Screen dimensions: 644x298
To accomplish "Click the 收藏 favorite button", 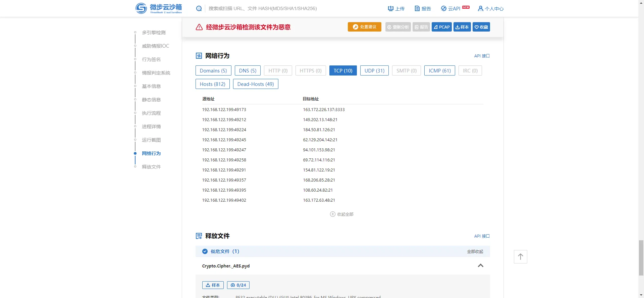I will [x=481, y=27].
